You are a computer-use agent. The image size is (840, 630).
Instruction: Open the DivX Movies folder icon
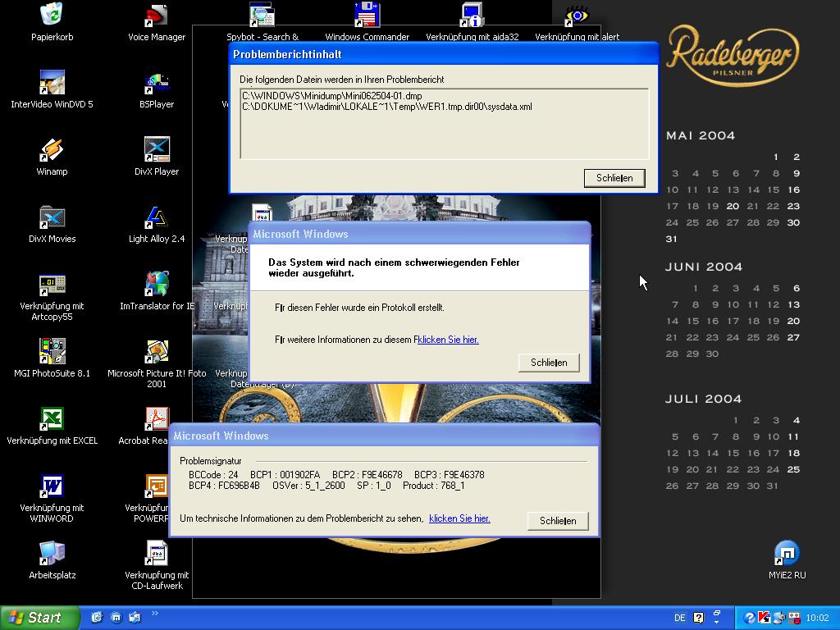pos(52,217)
